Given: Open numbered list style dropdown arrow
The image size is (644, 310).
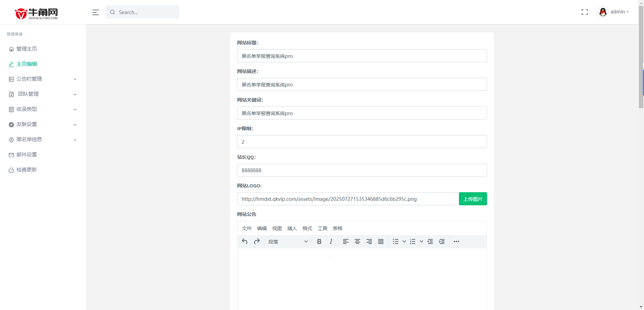Looking at the screenshot, I should click(421, 241).
